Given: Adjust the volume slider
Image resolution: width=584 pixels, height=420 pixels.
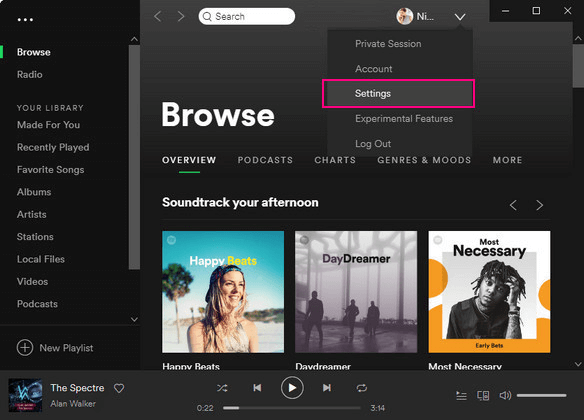Looking at the screenshot, I should click(542, 395).
